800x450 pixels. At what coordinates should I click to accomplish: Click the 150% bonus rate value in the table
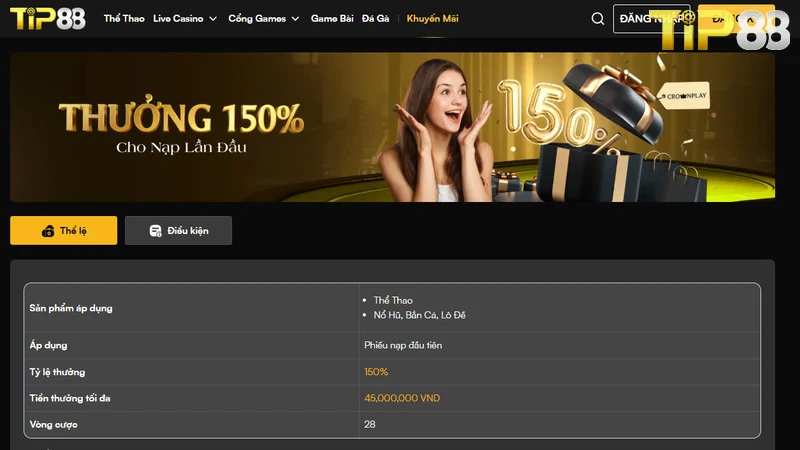(376, 372)
